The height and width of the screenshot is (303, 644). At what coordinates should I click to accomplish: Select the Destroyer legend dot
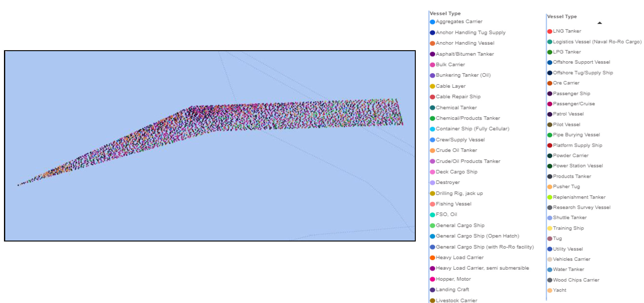pos(433,182)
